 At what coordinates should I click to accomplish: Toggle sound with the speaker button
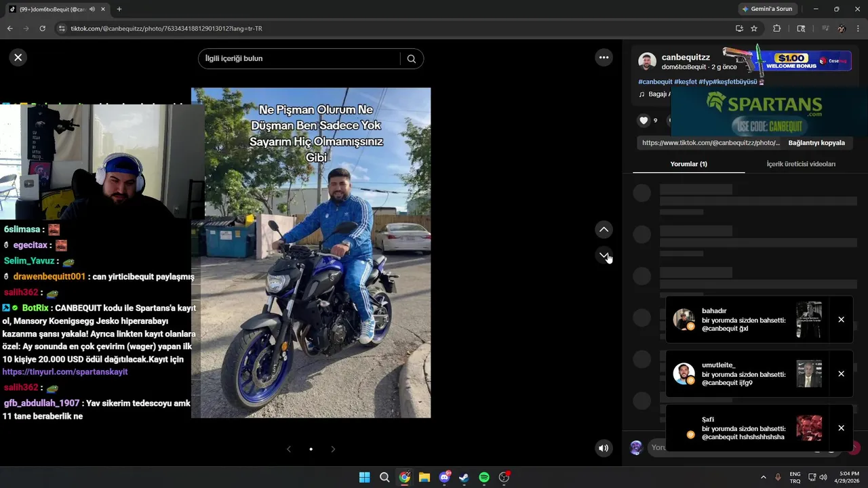point(604,448)
